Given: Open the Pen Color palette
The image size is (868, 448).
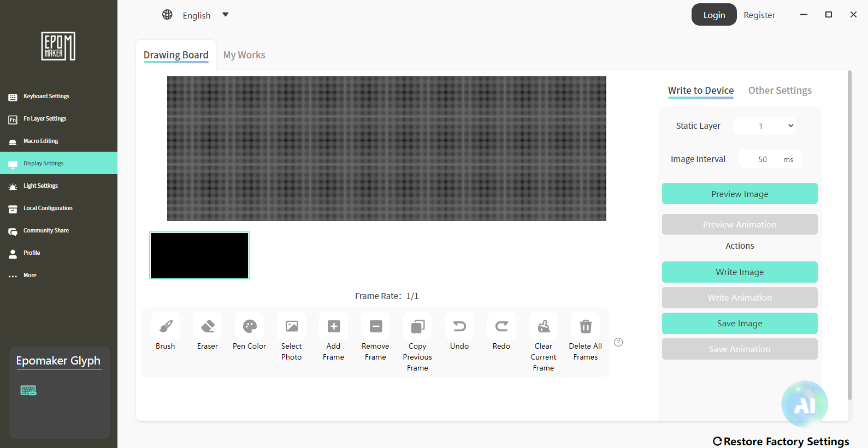Looking at the screenshot, I should click(250, 326).
